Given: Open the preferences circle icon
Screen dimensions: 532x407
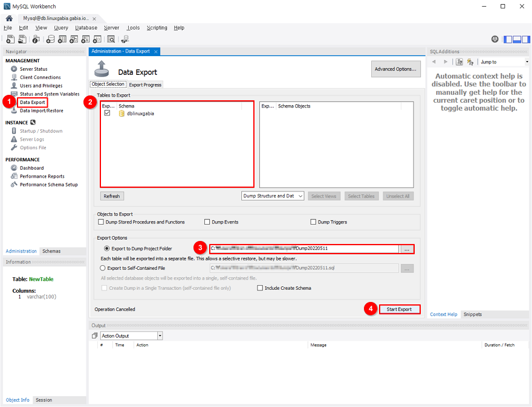Looking at the screenshot, I should (495, 39).
